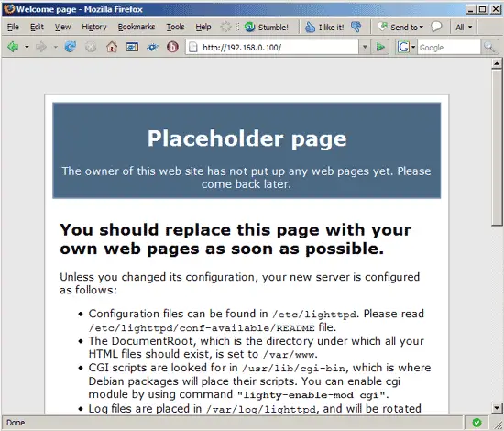Viewport: 504px width, 431px height.
Task: Click the '/var/www' path text
Action: pyautogui.click(x=289, y=355)
